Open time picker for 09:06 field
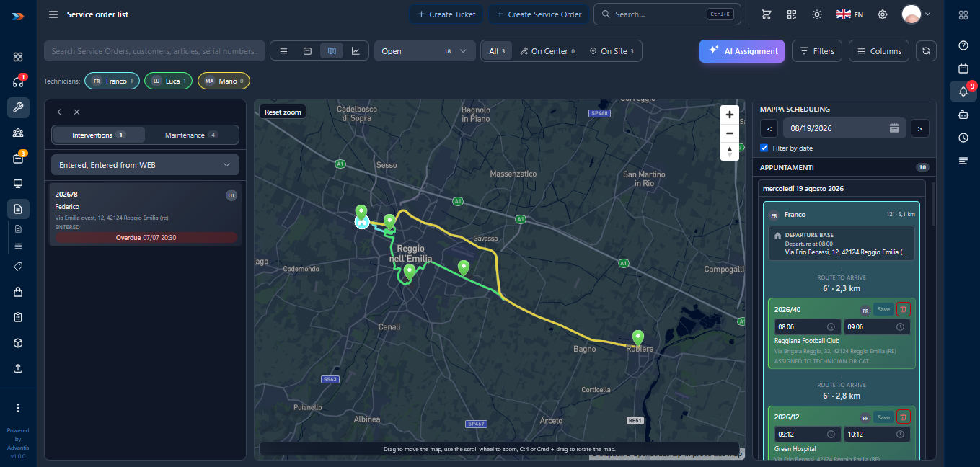The image size is (980, 467). tap(900, 326)
